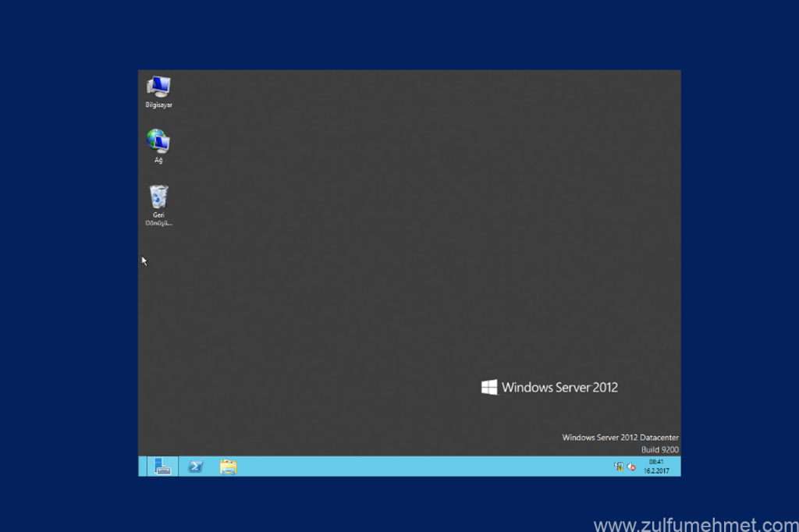
Task: Click the muted volume tray icon
Action: pyautogui.click(x=631, y=466)
